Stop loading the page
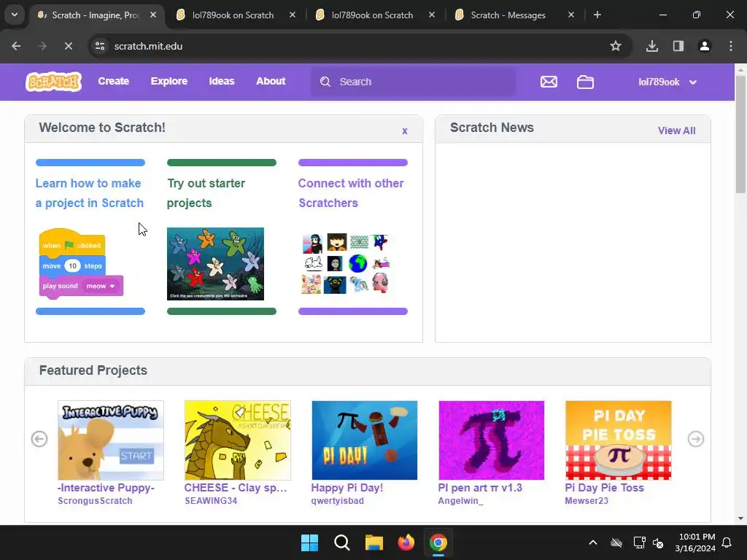 pyautogui.click(x=68, y=46)
